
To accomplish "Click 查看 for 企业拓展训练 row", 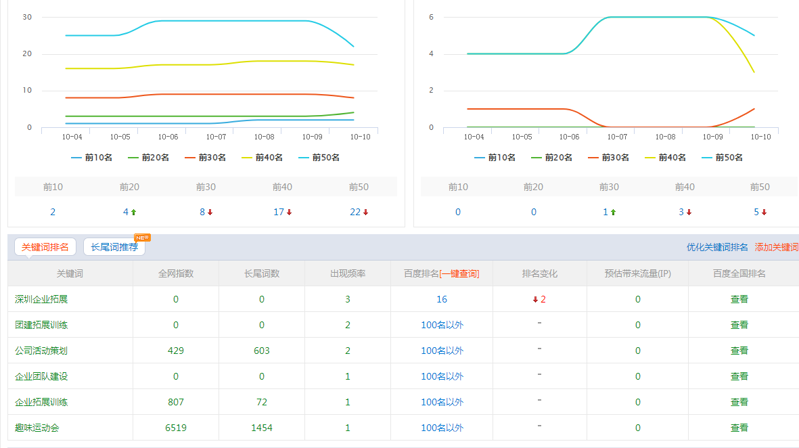I will tap(739, 402).
